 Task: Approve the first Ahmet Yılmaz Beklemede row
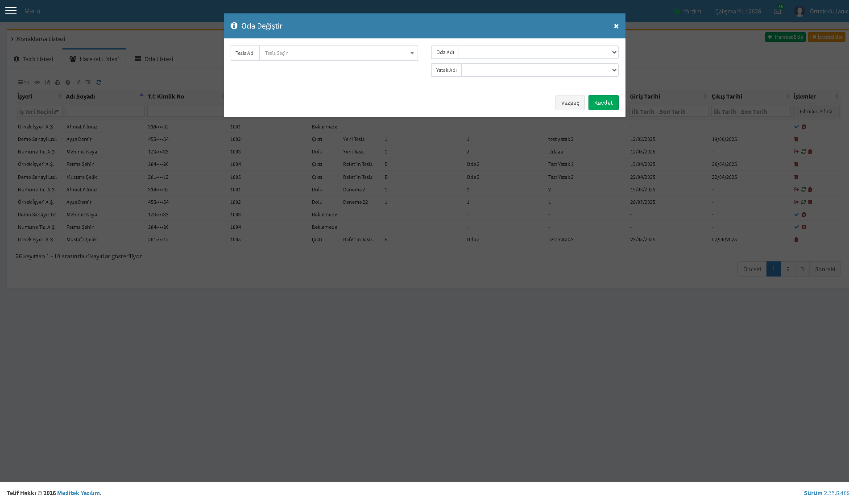(797, 127)
